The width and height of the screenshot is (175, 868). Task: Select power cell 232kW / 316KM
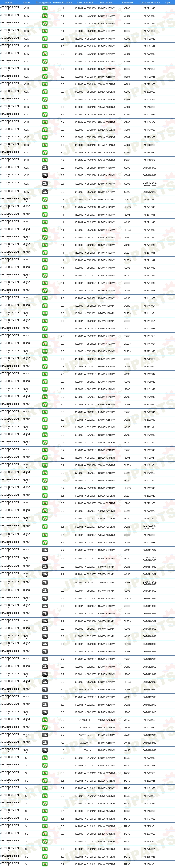[x=106, y=780]
